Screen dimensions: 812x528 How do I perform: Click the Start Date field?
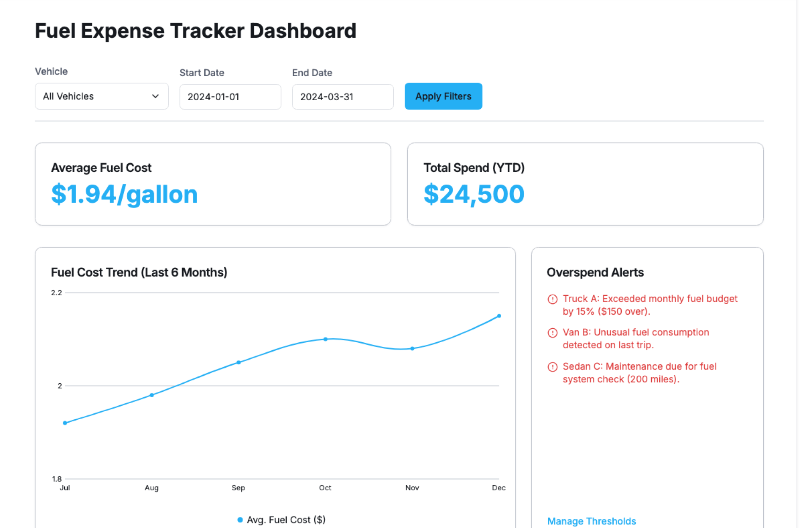[x=230, y=97]
